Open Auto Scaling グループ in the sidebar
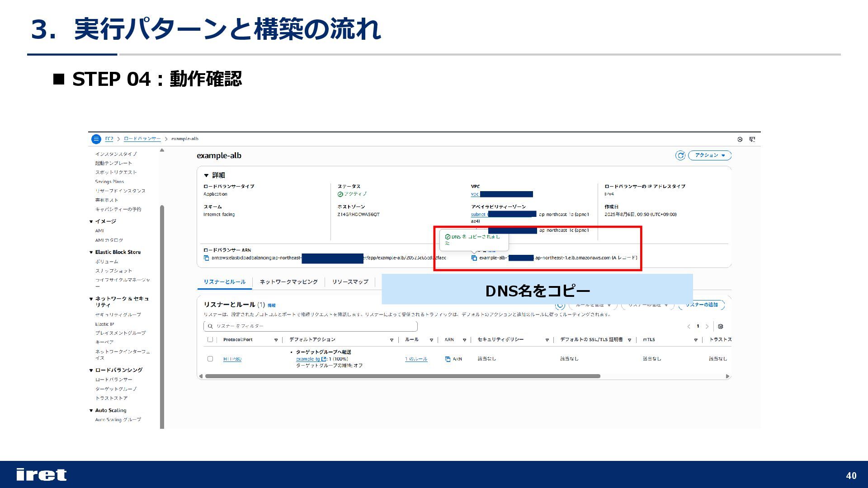Screen dimensions: 868x488 tap(118, 420)
